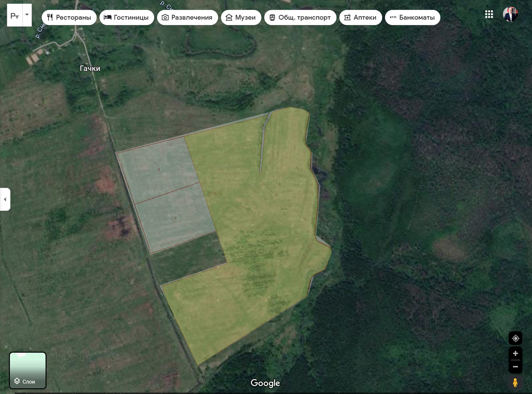Show Музеи museums on map
Screen dimensions: 532x394
click(x=241, y=17)
